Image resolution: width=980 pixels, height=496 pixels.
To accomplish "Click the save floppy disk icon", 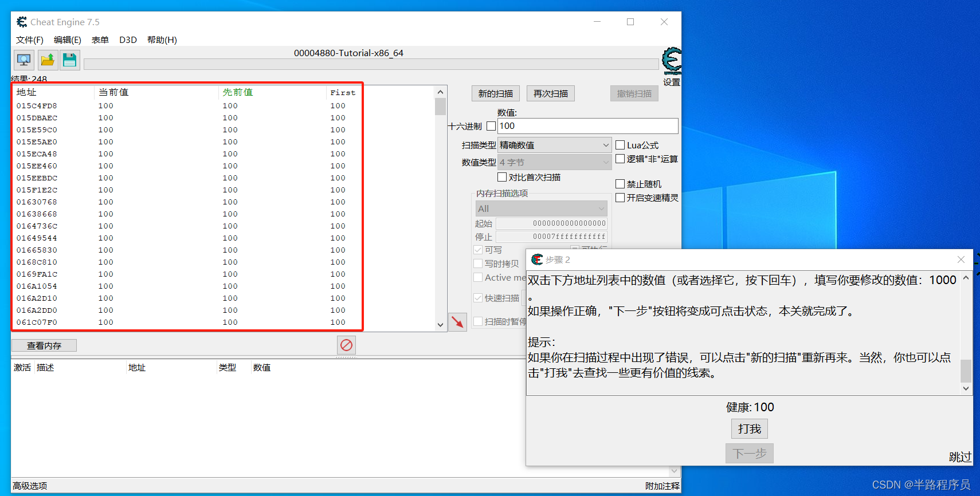I will [70, 60].
